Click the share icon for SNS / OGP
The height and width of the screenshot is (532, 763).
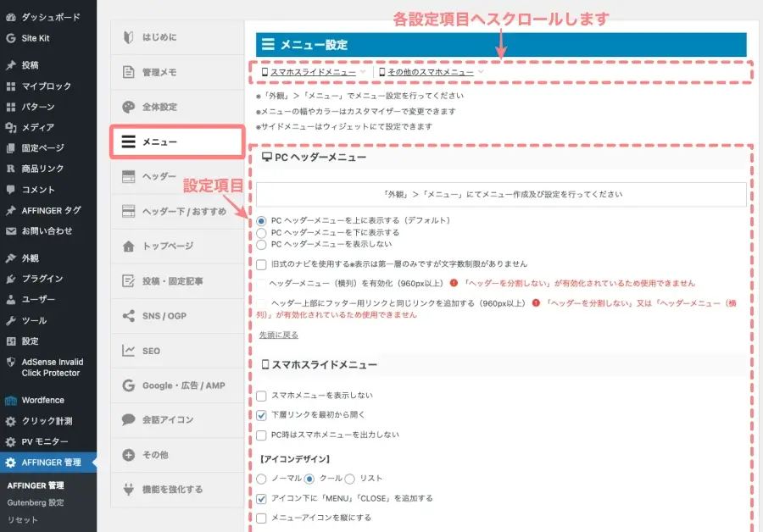pos(128,316)
